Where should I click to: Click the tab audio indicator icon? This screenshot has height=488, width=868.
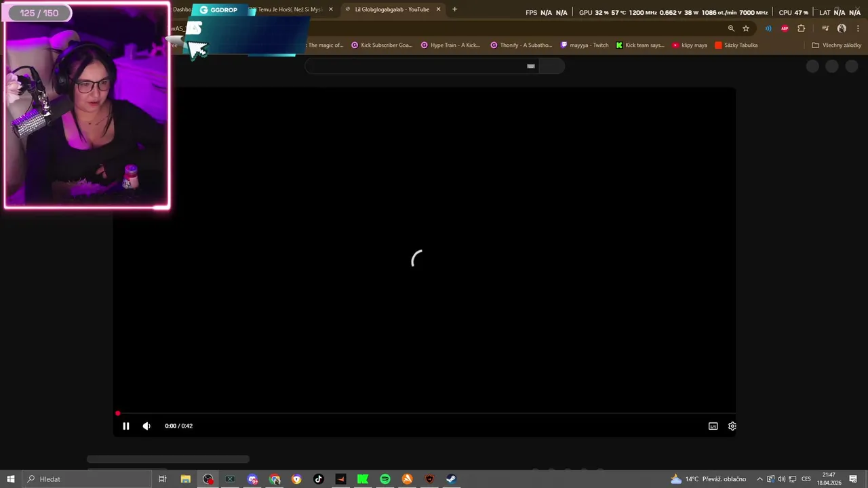point(768,28)
